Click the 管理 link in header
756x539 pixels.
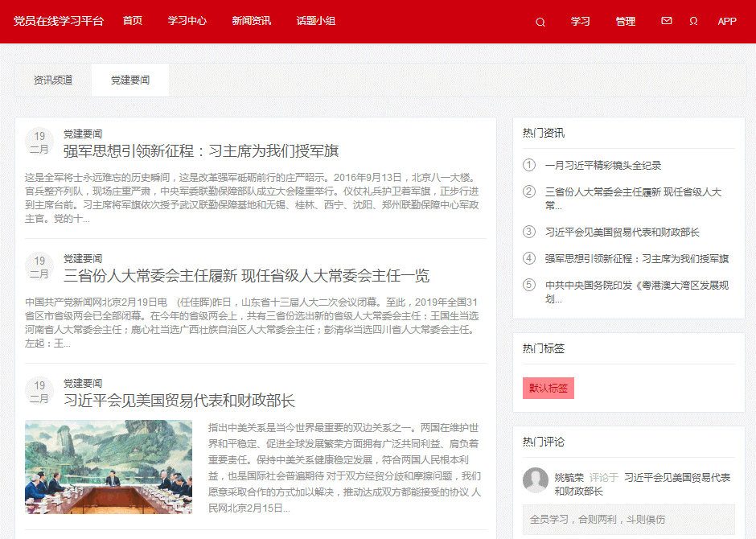tap(626, 22)
